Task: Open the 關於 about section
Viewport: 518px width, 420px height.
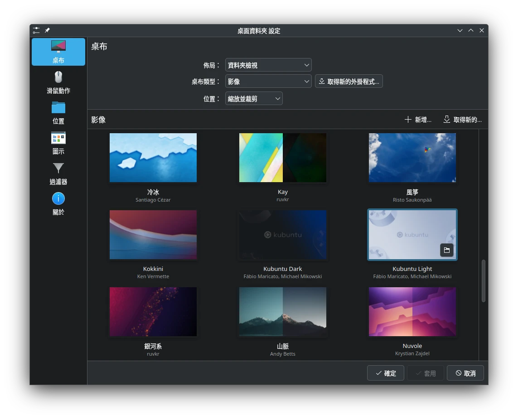Action: pyautogui.click(x=58, y=204)
